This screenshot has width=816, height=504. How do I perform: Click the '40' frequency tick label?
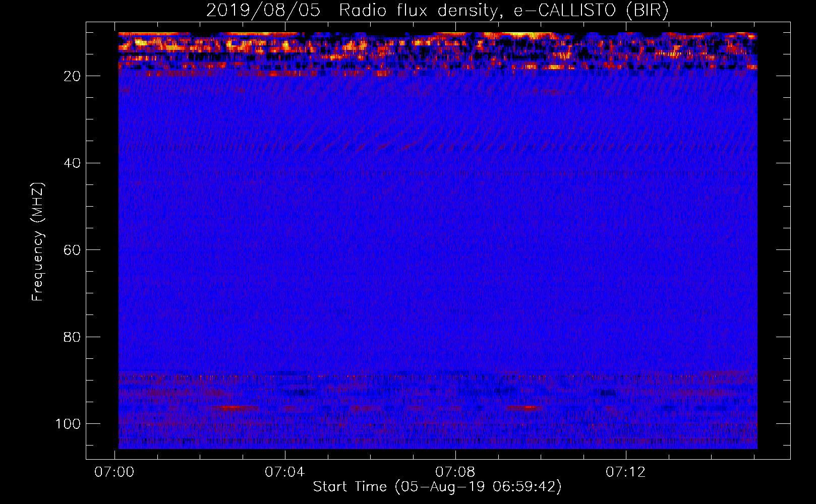coord(72,163)
